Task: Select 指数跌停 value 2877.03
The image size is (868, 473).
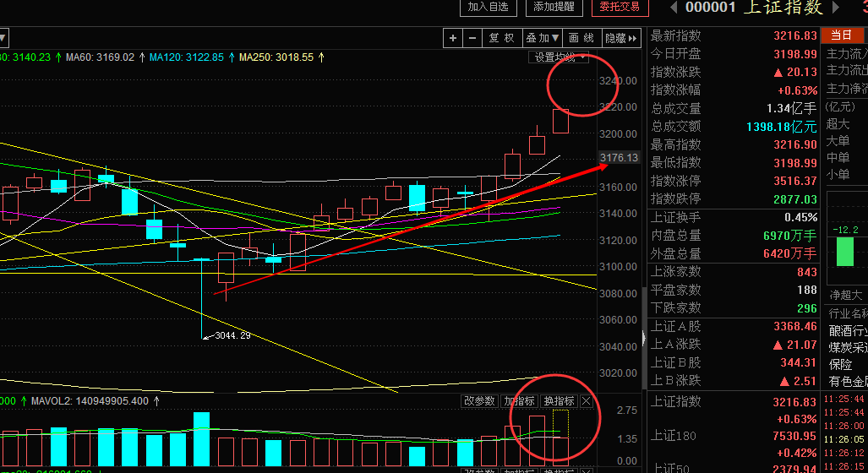Action: tap(795, 199)
